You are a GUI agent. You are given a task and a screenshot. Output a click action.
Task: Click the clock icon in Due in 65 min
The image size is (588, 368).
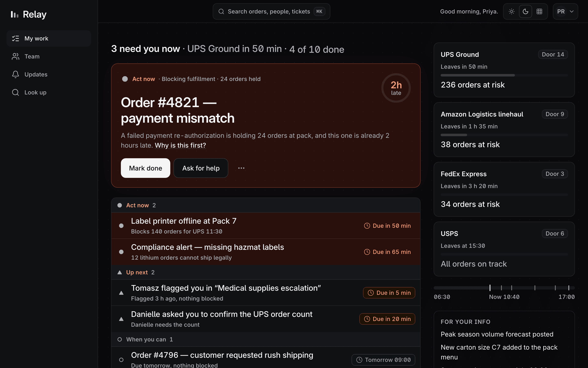(367, 252)
